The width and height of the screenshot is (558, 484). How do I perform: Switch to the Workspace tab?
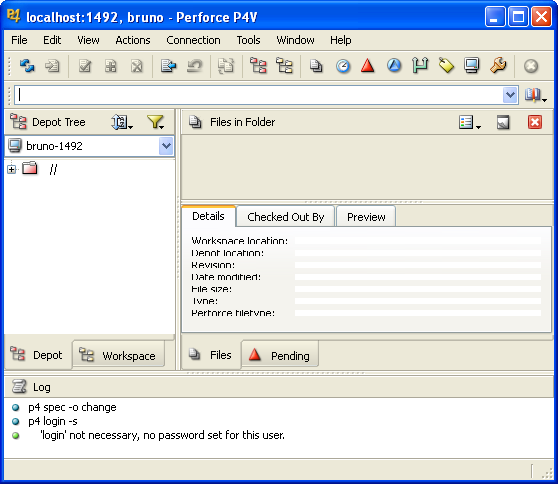tap(119, 355)
